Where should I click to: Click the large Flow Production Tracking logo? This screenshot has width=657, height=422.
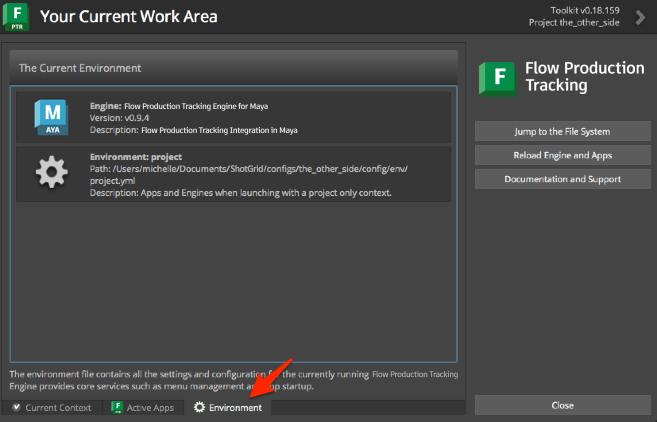(498, 79)
